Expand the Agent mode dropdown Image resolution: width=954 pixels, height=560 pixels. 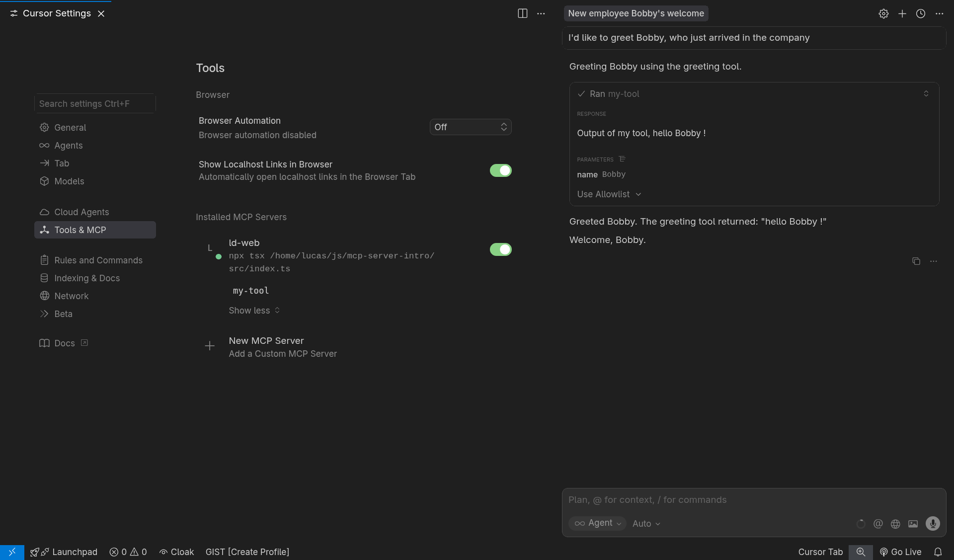597,523
